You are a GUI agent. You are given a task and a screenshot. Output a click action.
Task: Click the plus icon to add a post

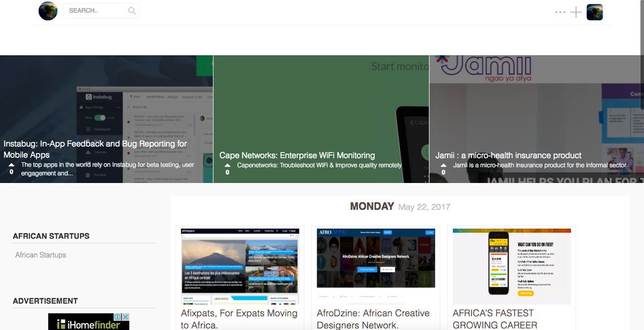pos(576,12)
